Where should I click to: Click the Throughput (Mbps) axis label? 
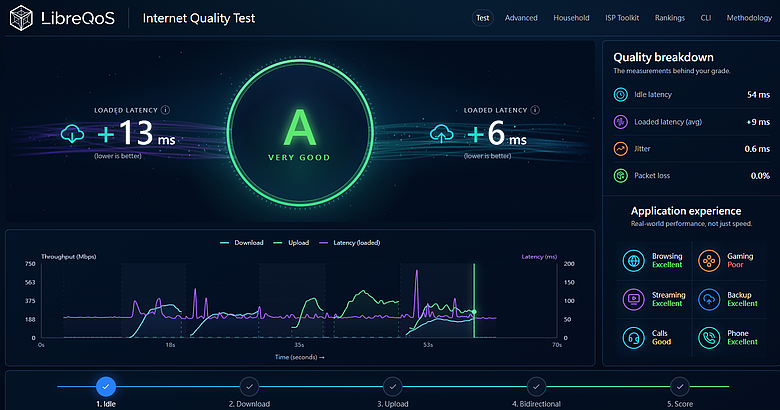pos(69,257)
